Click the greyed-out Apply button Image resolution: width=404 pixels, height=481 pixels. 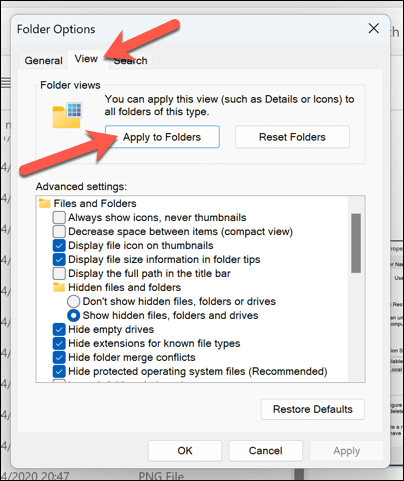point(347,451)
